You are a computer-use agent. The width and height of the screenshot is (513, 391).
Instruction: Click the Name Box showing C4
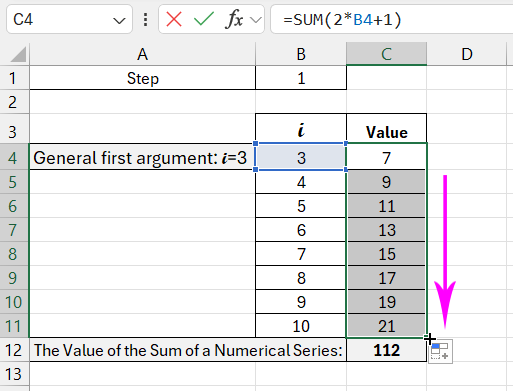[69, 19]
